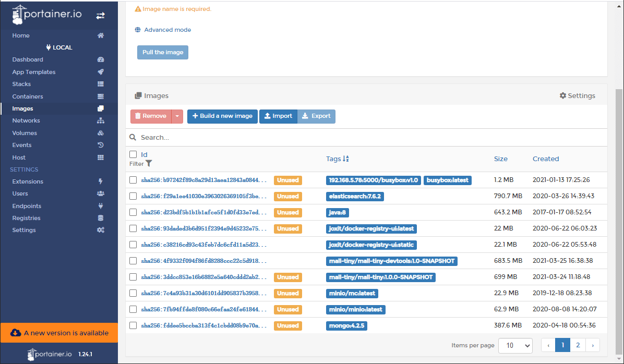Open Containers in the sidebar
624x364 pixels.
tap(28, 96)
